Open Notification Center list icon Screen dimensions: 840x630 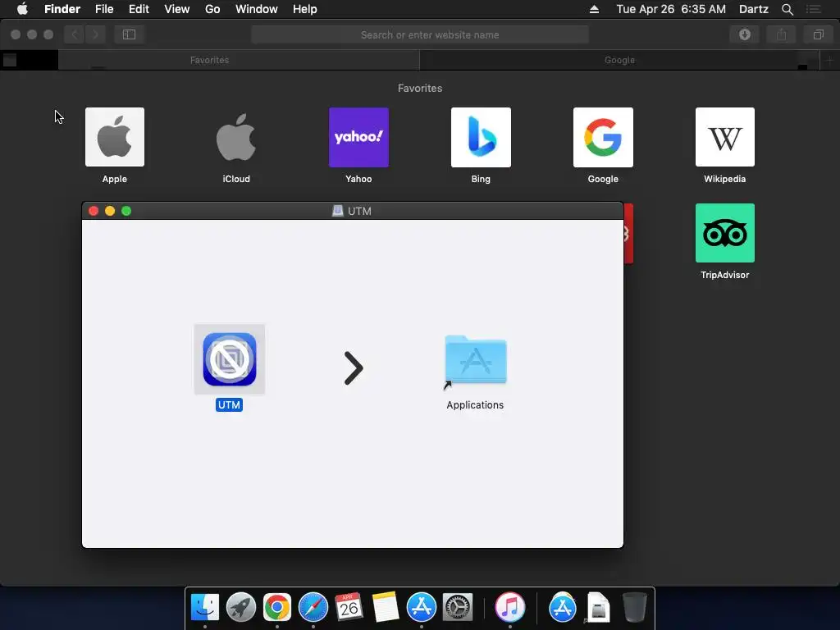813,9
